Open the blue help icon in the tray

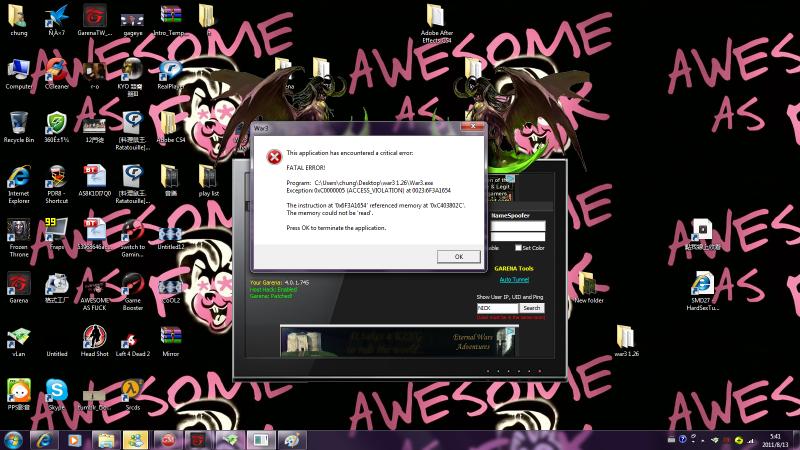click(x=682, y=439)
